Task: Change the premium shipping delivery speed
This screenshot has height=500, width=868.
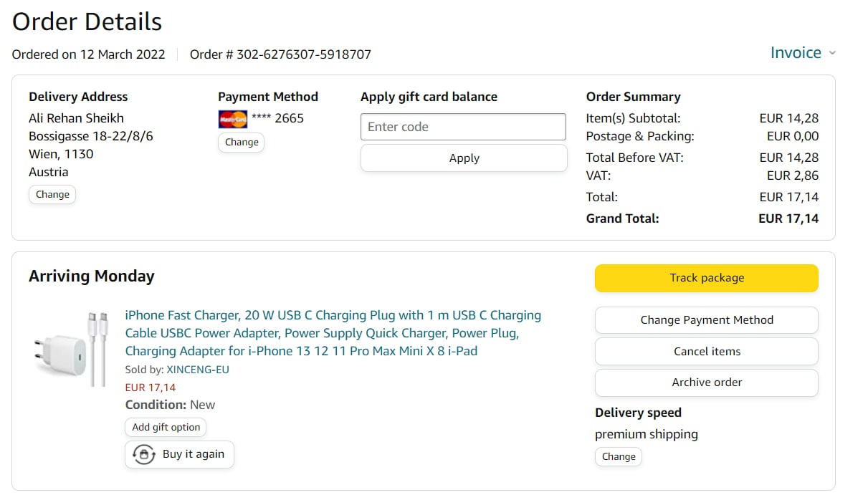Action: [x=619, y=456]
